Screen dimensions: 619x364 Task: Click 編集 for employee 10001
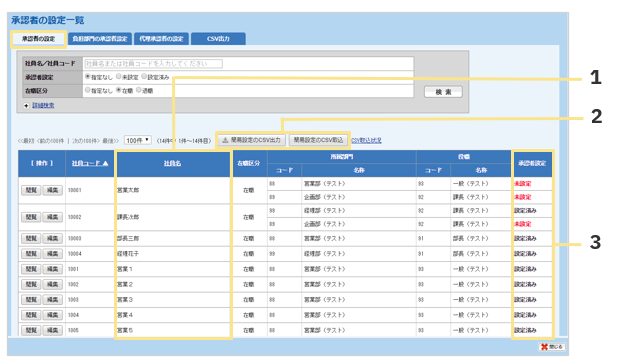click(52, 190)
